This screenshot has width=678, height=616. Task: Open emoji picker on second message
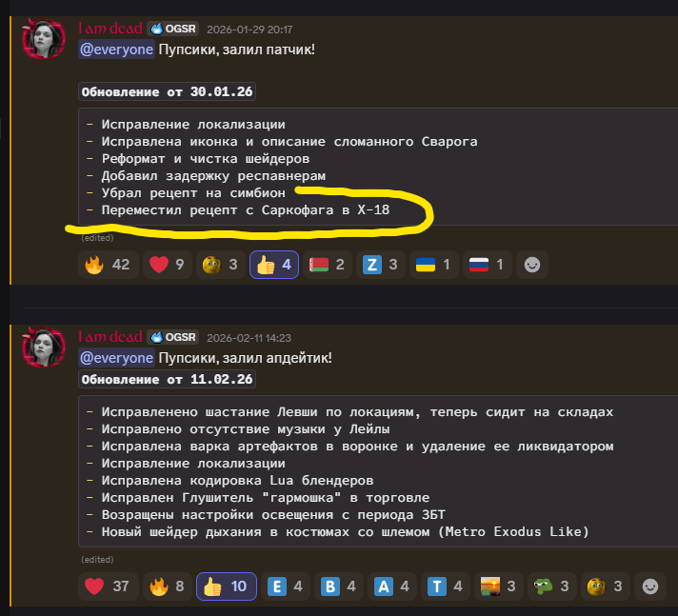[x=650, y=586]
